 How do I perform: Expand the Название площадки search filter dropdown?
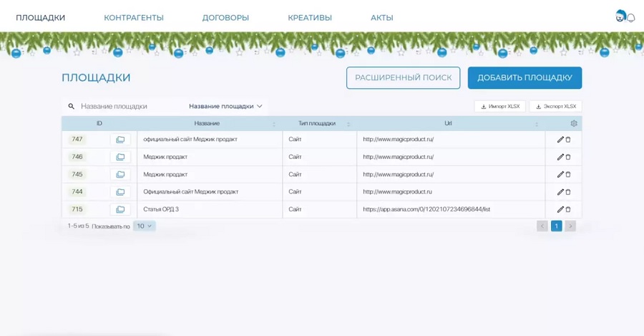point(225,106)
